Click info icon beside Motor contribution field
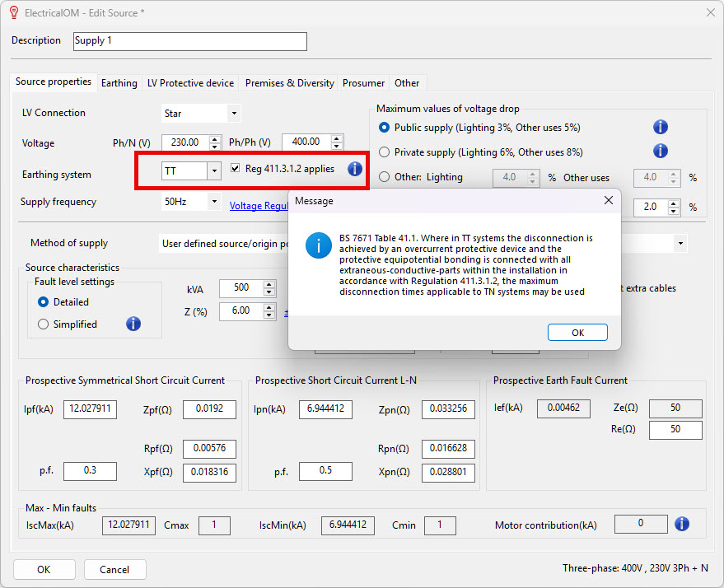The width and height of the screenshot is (724, 588). [x=681, y=525]
